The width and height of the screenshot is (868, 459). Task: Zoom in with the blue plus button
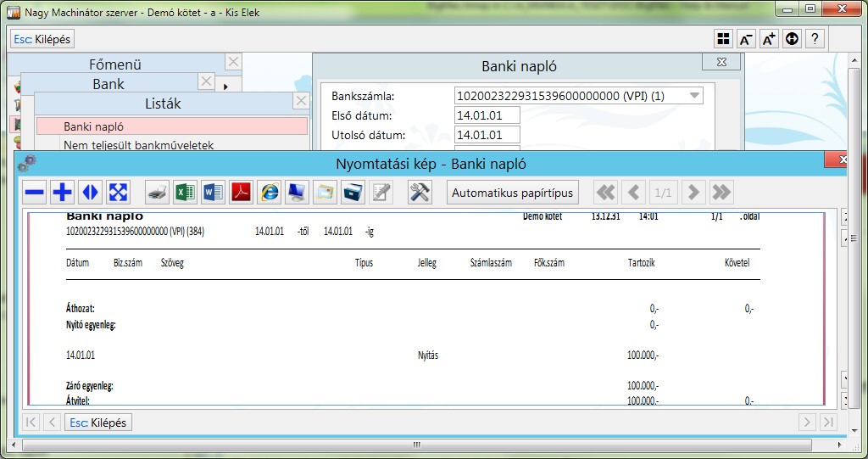63,193
